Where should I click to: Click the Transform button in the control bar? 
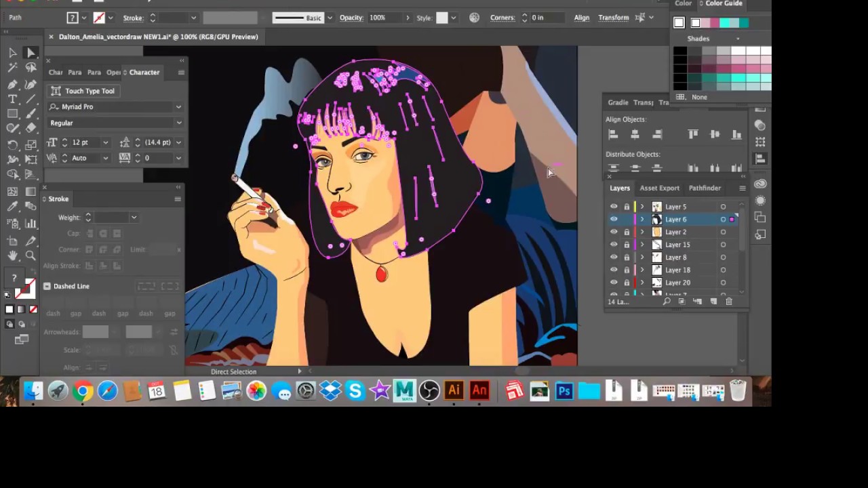click(x=614, y=18)
